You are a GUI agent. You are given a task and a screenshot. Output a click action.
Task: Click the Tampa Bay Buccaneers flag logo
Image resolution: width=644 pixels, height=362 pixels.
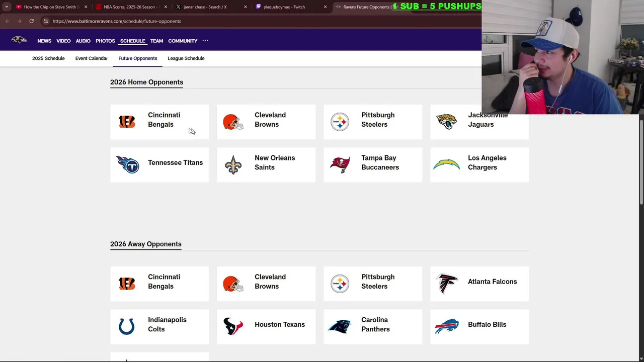tap(340, 165)
